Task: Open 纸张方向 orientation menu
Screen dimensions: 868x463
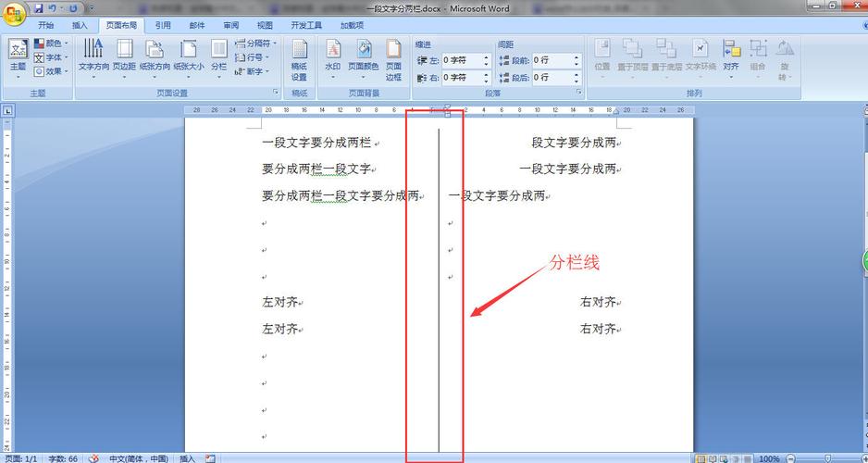Action: tap(155, 58)
